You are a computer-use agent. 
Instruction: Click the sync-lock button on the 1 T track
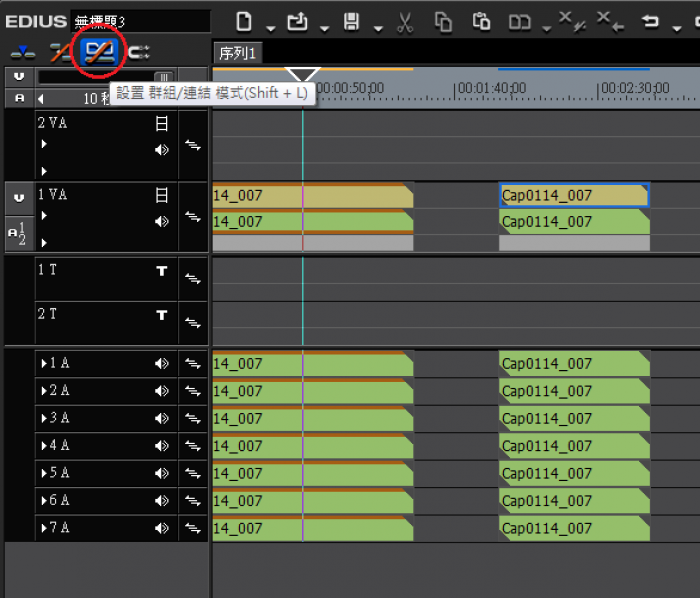(192, 279)
